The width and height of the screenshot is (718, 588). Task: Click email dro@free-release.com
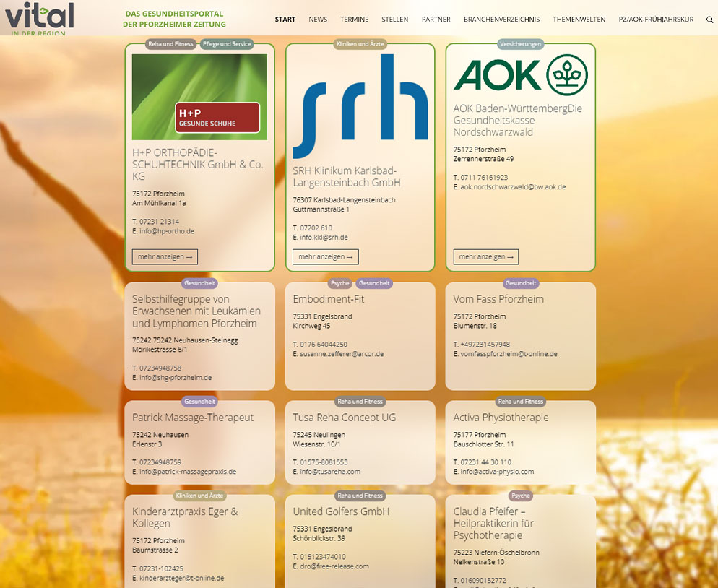coord(334,566)
